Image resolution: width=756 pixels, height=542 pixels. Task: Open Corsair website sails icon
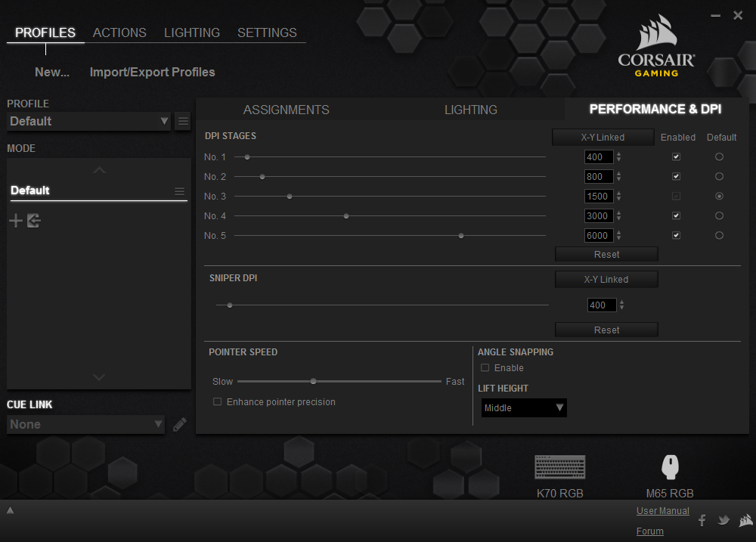tap(746, 520)
